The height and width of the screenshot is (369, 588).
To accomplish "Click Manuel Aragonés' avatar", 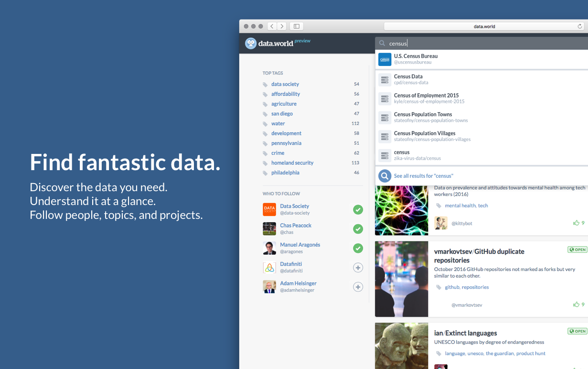I will point(269,248).
